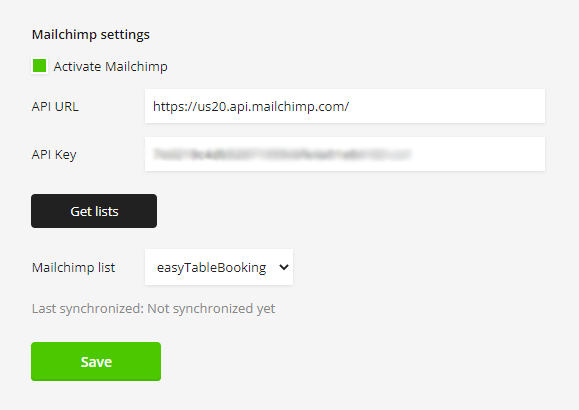
Task: Click the dropdown chevron beside easyTableBooking
Action: point(284,267)
